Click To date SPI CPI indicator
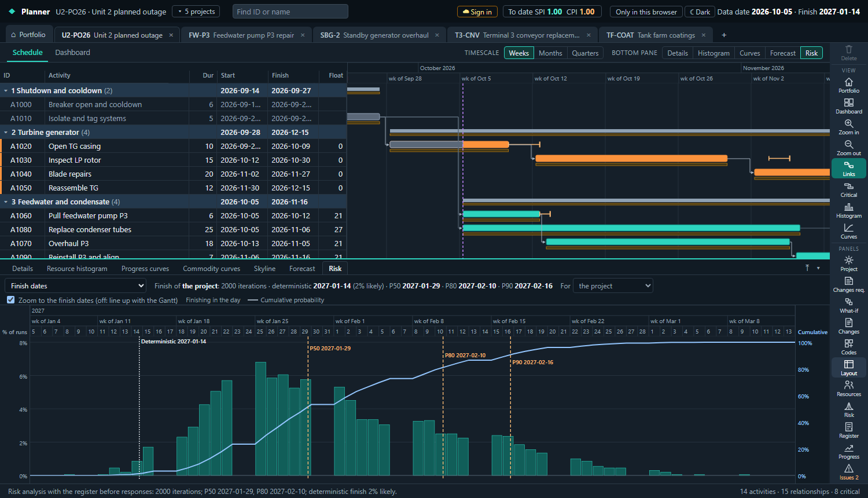Image resolution: width=868 pixels, height=498 pixels. click(551, 12)
